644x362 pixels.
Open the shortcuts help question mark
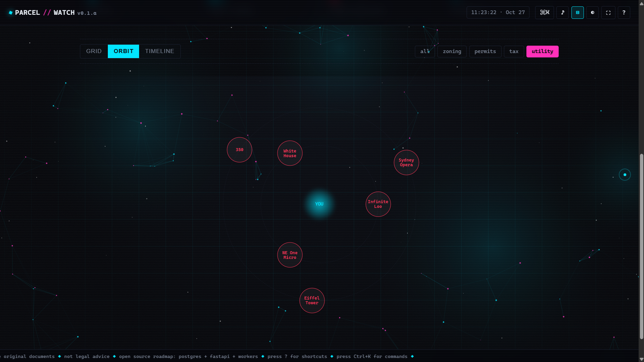(x=624, y=12)
